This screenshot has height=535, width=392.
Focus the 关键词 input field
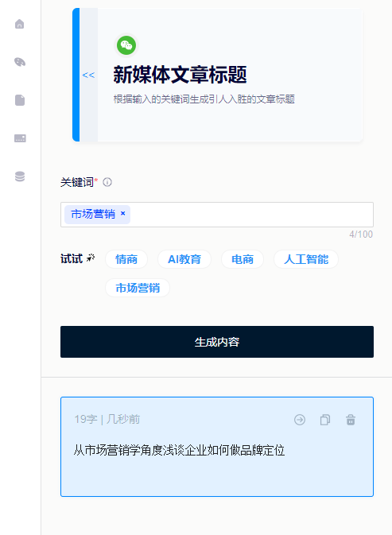(x=217, y=215)
